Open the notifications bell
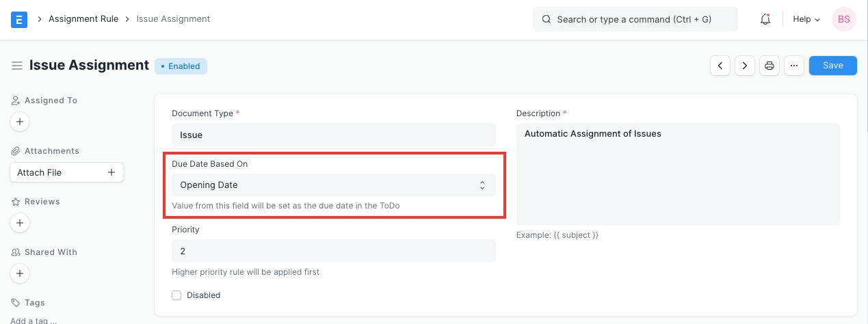Image resolution: width=868 pixels, height=324 pixels. pos(765,19)
